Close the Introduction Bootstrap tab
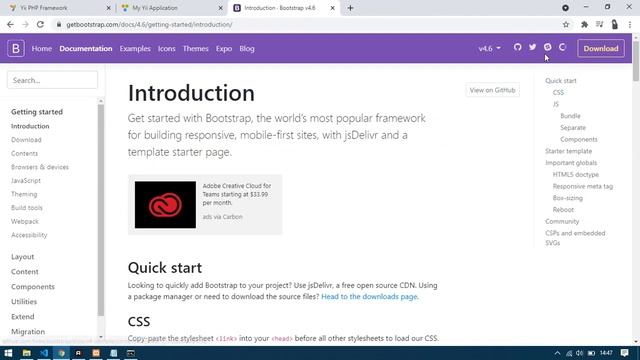Image resolution: width=640 pixels, height=360 pixels. coord(332,8)
